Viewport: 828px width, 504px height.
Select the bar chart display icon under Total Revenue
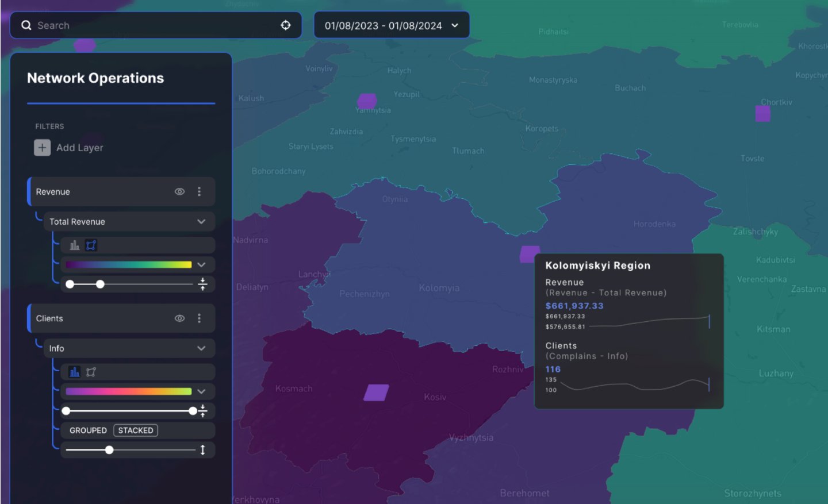click(x=75, y=245)
